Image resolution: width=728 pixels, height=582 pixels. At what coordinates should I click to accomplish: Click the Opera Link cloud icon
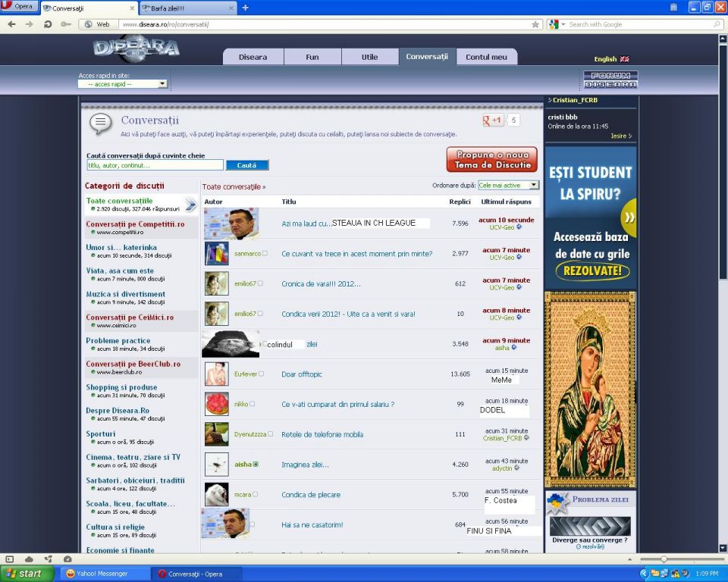[x=29, y=559]
